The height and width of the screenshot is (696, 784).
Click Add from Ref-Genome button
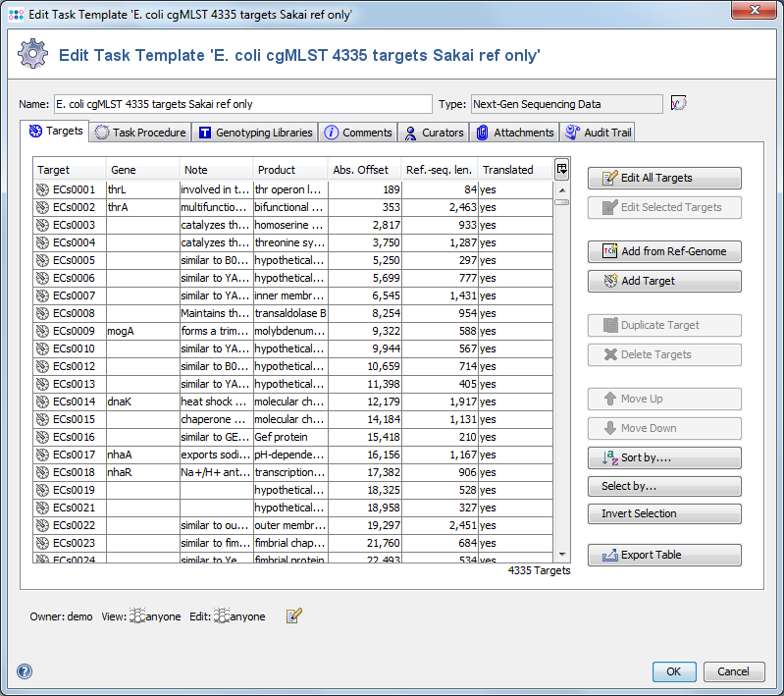[x=664, y=251]
